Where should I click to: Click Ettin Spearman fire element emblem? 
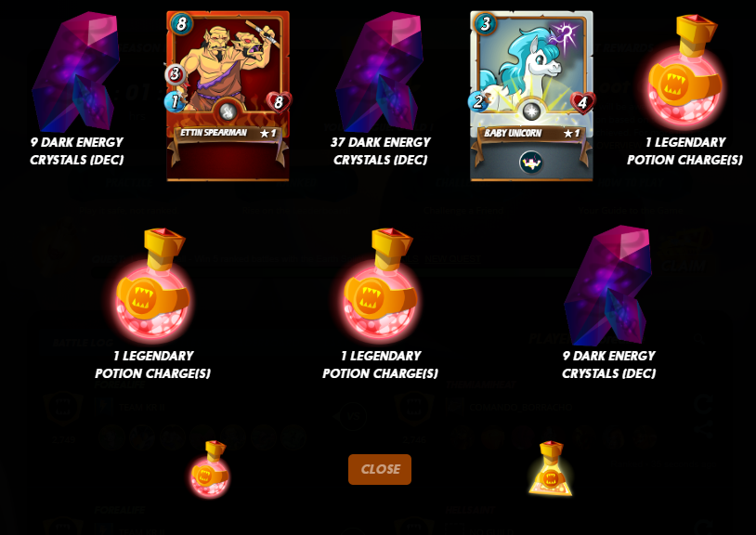pos(228,111)
